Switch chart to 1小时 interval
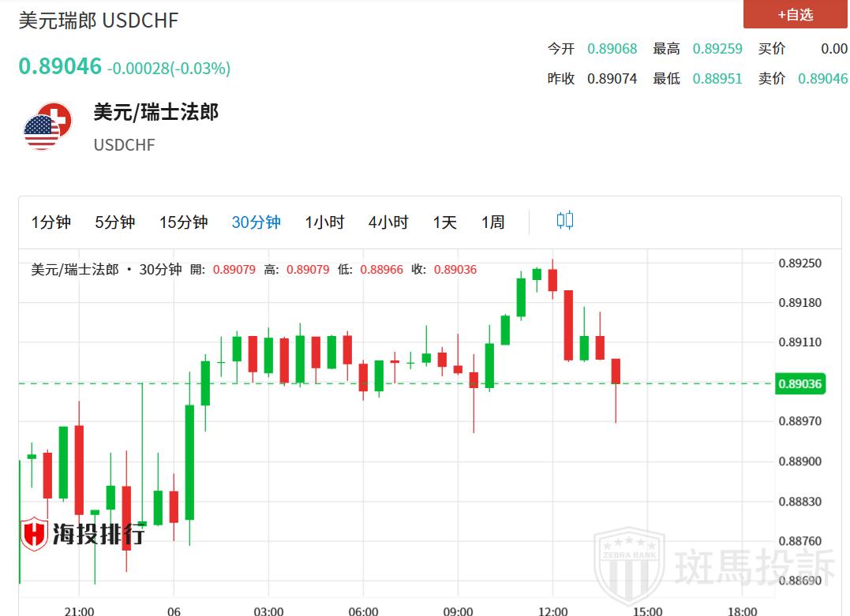 pyautogui.click(x=324, y=222)
